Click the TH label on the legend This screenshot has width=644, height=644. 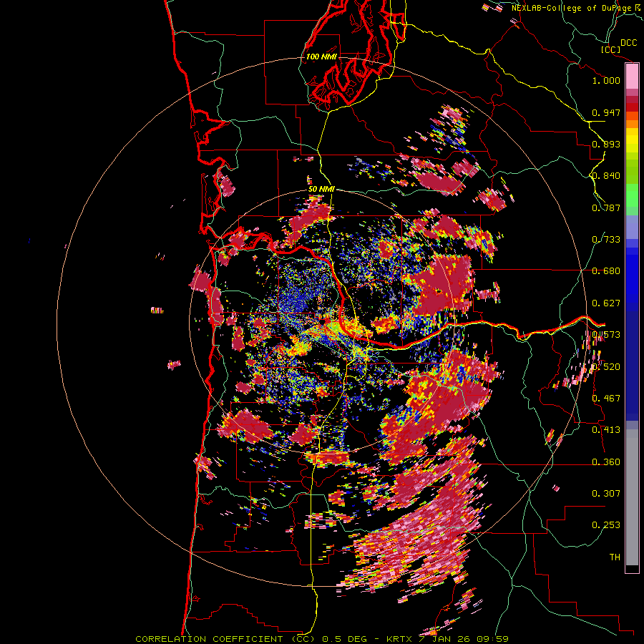[615, 557]
